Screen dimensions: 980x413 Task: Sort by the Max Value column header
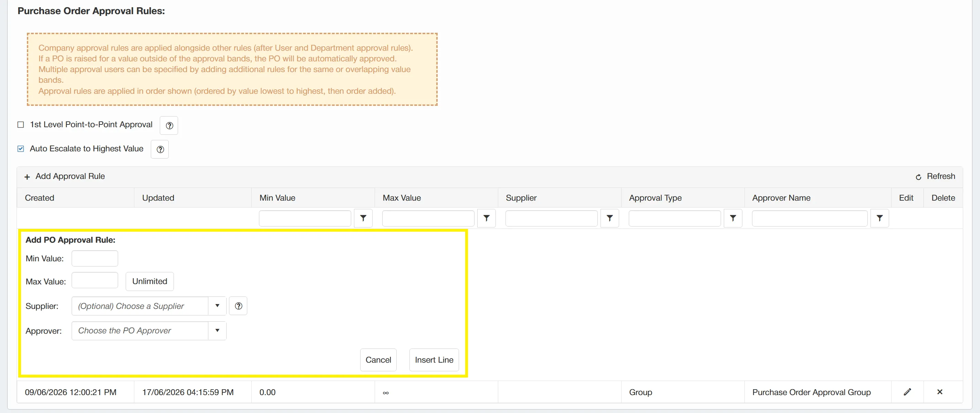pos(402,198)
